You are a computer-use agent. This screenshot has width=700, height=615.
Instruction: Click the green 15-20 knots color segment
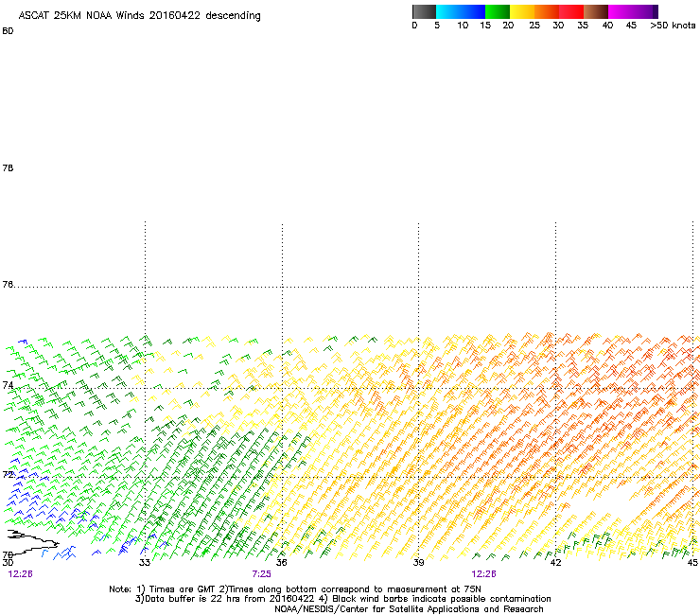(x=498, y=11)
